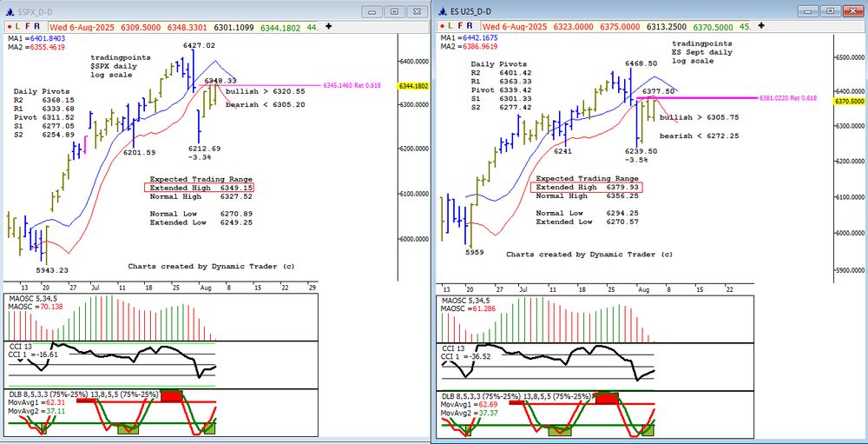The image size is (868, 444).
Task: Click the high value 6375.0000 in ES data bar
Action: pos(621,26)
